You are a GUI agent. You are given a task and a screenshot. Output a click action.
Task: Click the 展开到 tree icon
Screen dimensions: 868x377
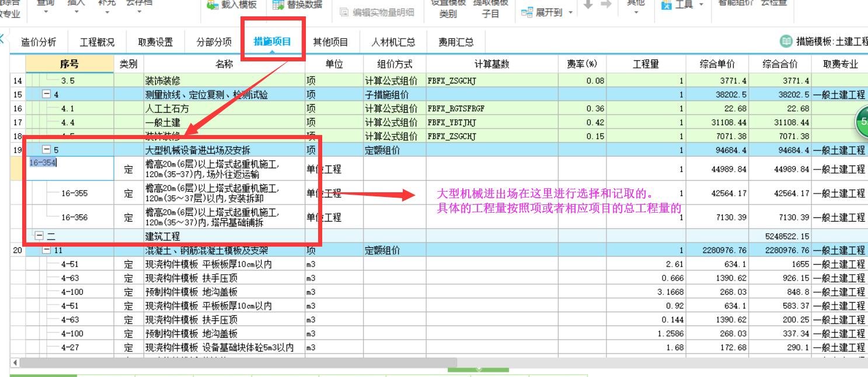coord(527,12)
